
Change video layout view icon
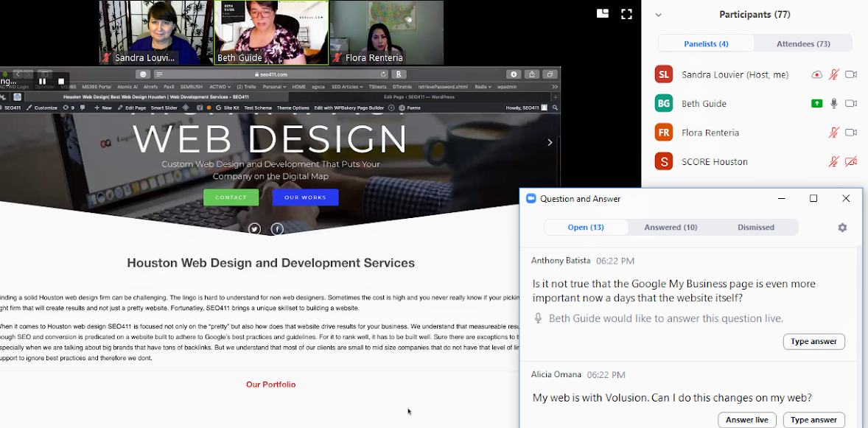click(x=602, y=13)
